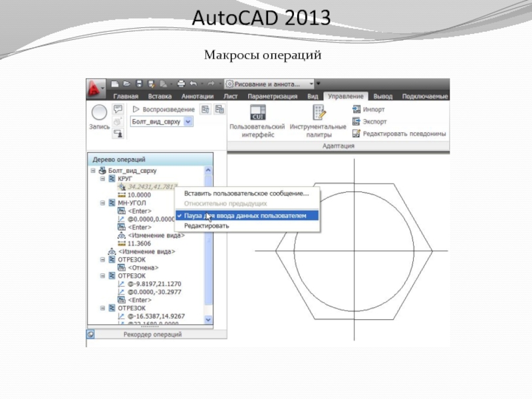The height and width of the screenshot is (399, 532).
Task: Collapse the ОТРЕЗОК node containing @-16.5387,14.9267
Action: pyautogui.click(x=102, y=308)
